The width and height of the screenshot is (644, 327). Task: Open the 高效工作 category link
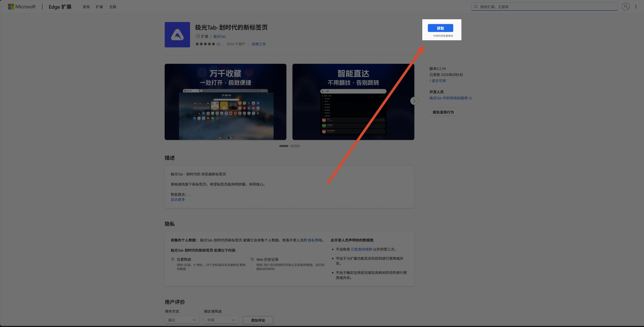tap(259, 44)
